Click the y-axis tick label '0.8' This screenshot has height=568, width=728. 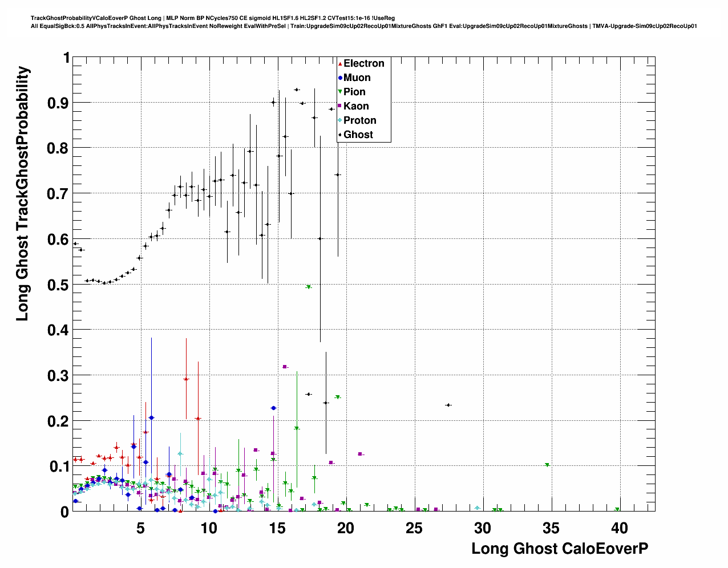[x=58, y=148]
